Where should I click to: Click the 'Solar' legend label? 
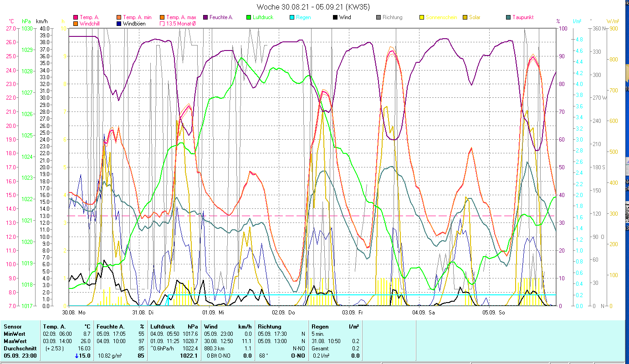pos(475,17)
